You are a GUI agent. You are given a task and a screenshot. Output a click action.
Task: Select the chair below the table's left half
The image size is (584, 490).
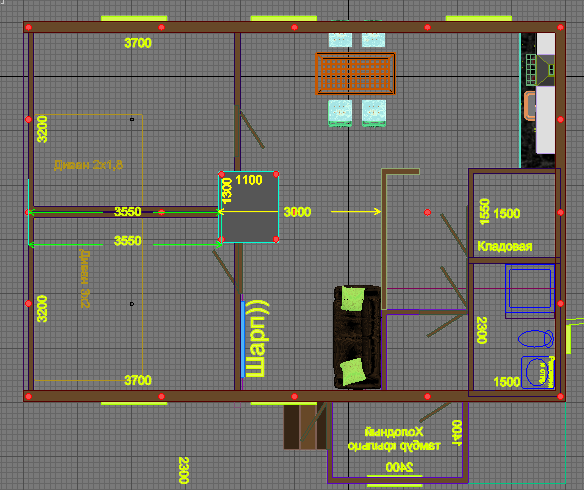click(340, 113)
